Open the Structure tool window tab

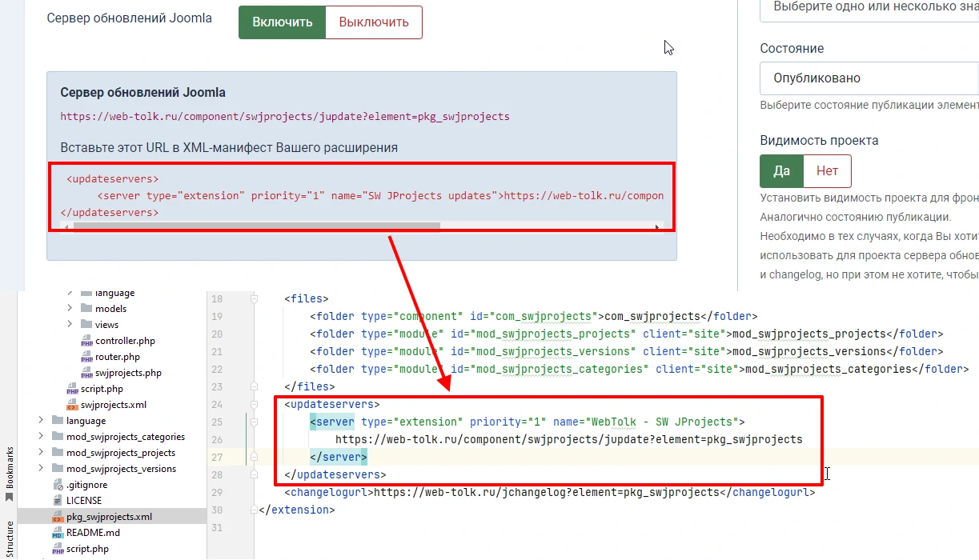tap(10, 538)
